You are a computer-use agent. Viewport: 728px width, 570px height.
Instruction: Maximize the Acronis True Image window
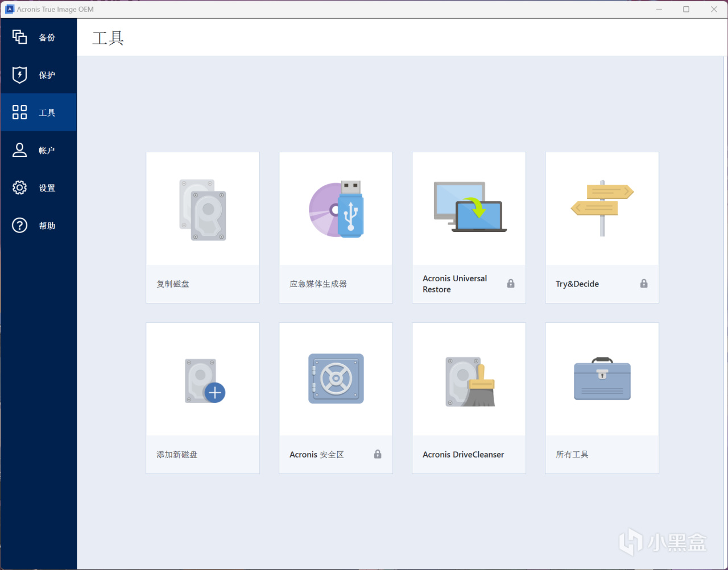coord(686,9)
